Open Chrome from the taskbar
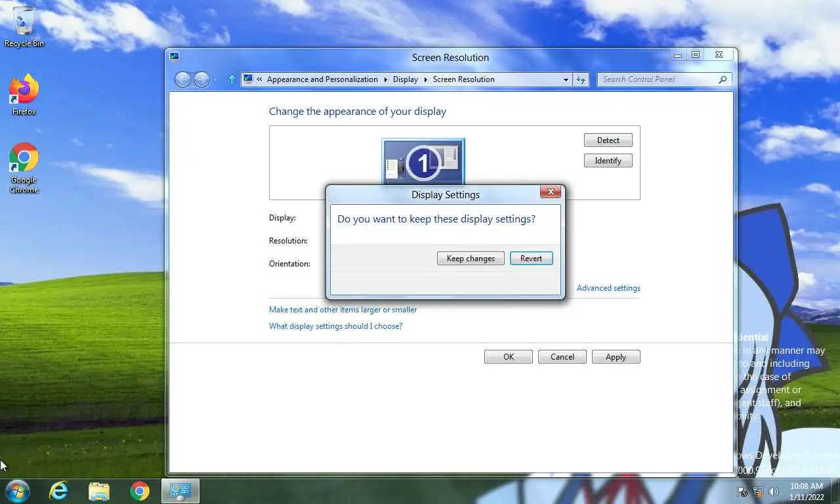840x504 pixels. pos(139,491)
